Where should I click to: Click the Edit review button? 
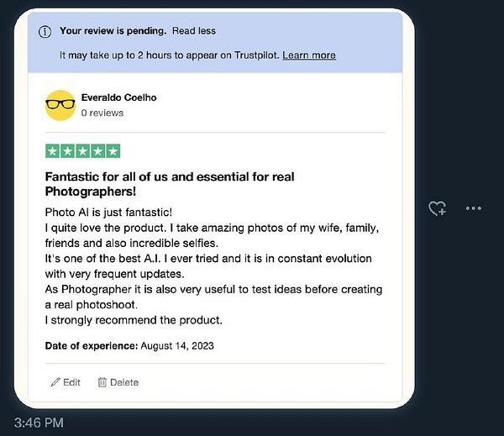click(x=66, y=382)
